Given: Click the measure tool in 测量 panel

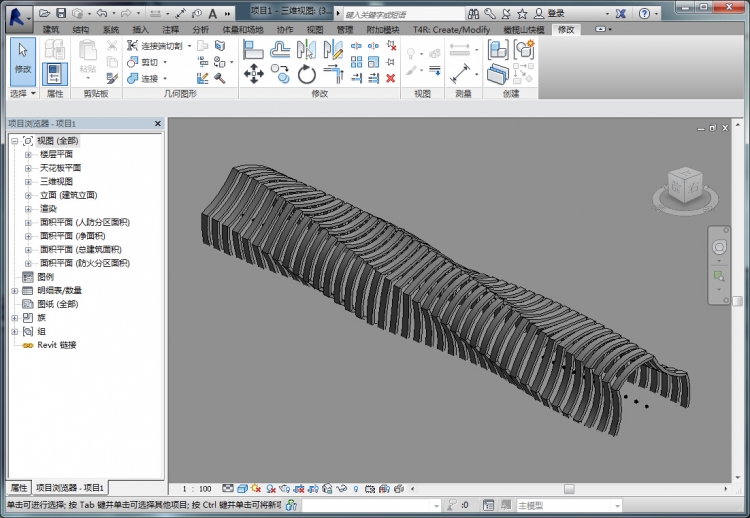Looking at the screenshot, I should point(460,76).
